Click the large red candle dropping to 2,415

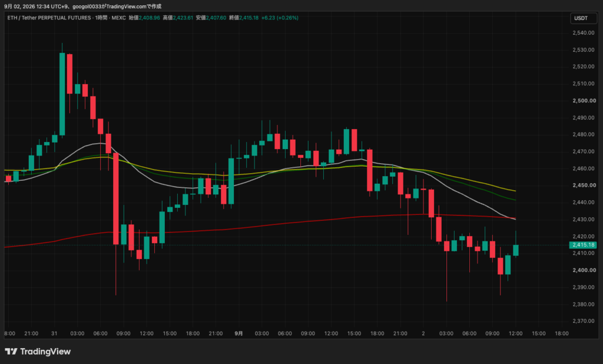[x=116, y=198]
